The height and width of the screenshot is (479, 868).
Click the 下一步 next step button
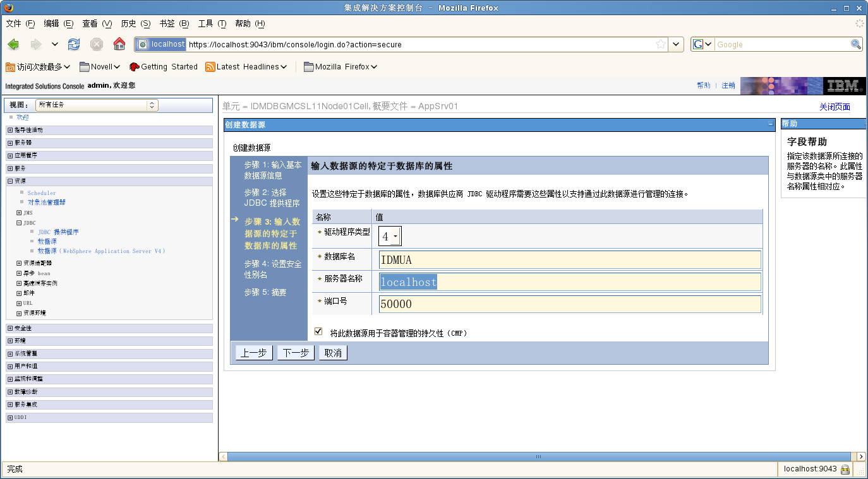click(296, 353)
